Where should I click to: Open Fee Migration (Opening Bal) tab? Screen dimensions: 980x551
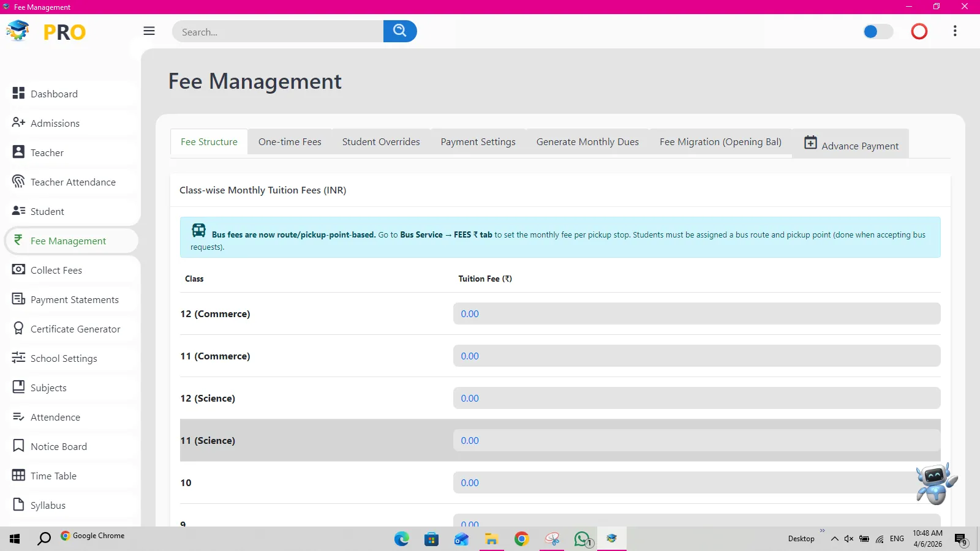click(x=720, y=141)
